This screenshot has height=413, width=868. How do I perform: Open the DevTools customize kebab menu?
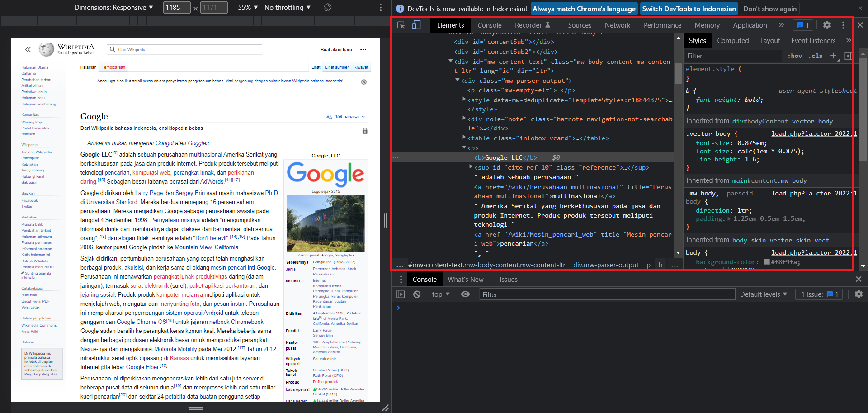coord(843,25)
